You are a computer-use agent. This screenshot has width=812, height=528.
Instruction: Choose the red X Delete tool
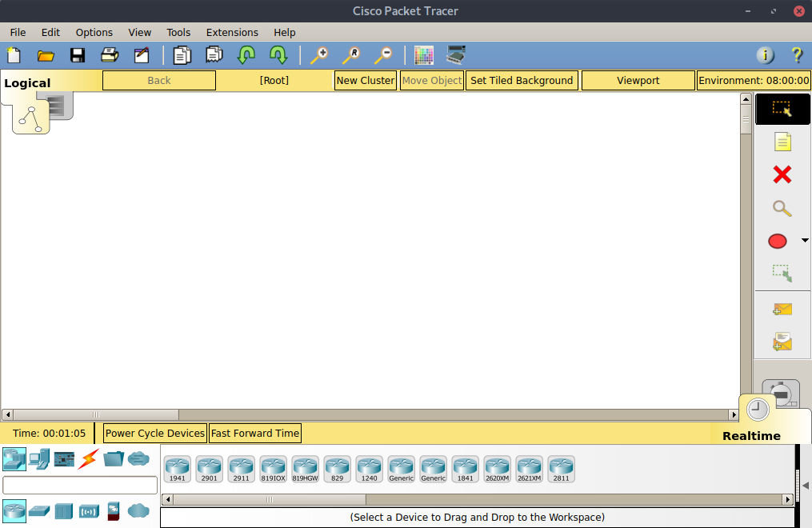click(782, 175)
